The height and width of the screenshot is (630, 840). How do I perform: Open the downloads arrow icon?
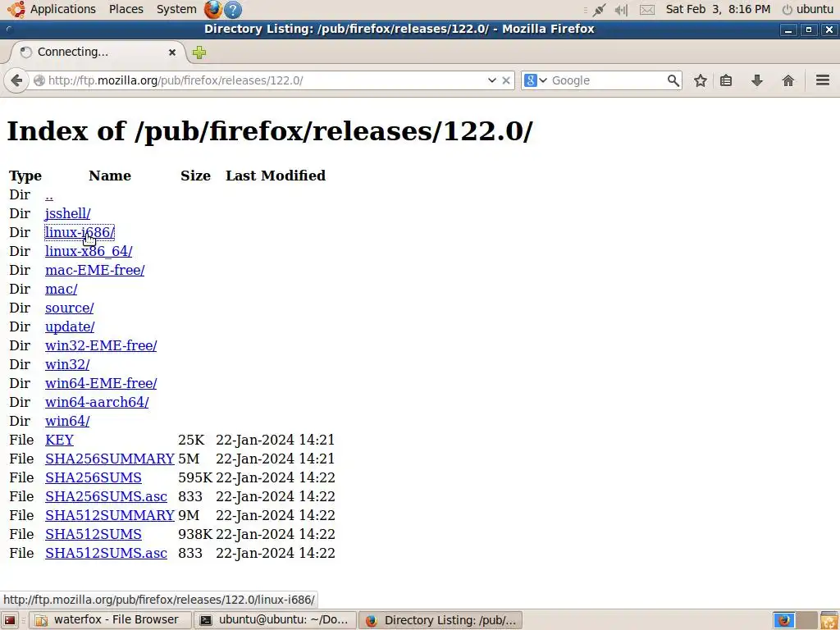pos(757,80)
